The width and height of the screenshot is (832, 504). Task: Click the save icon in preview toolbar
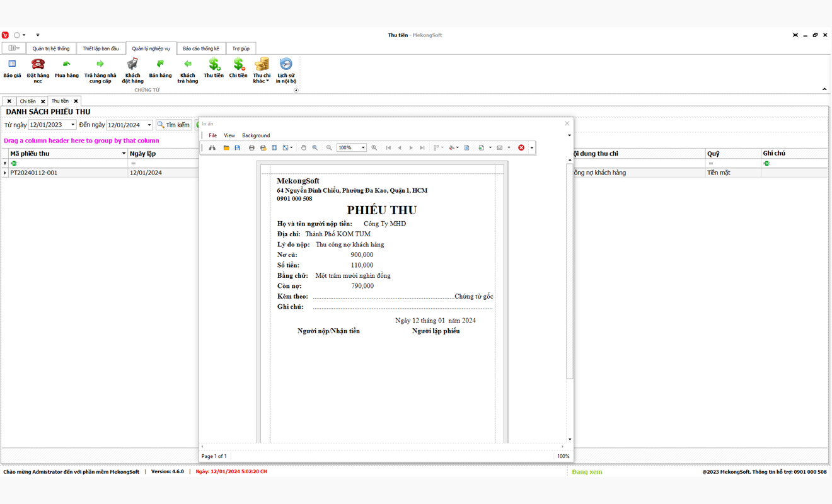click(238, 148)
